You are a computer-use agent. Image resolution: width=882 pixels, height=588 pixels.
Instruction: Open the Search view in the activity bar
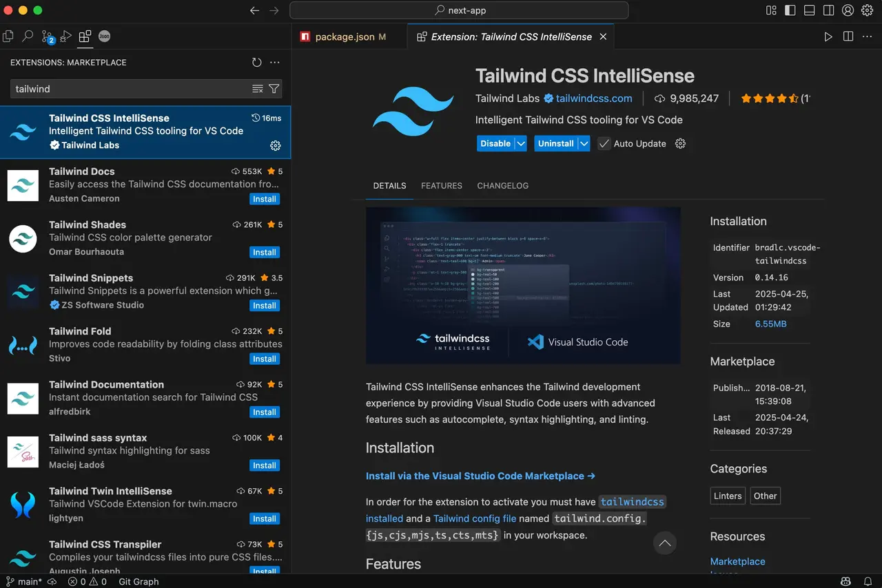28,36
